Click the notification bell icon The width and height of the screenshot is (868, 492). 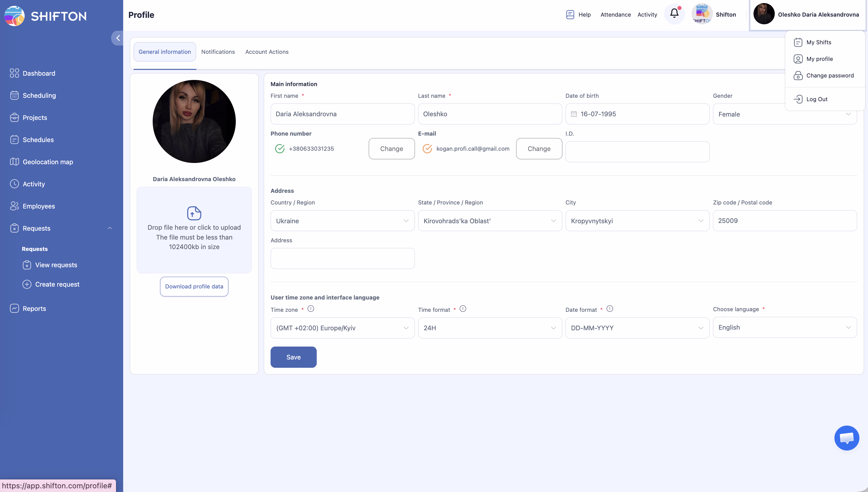[674, 14]
